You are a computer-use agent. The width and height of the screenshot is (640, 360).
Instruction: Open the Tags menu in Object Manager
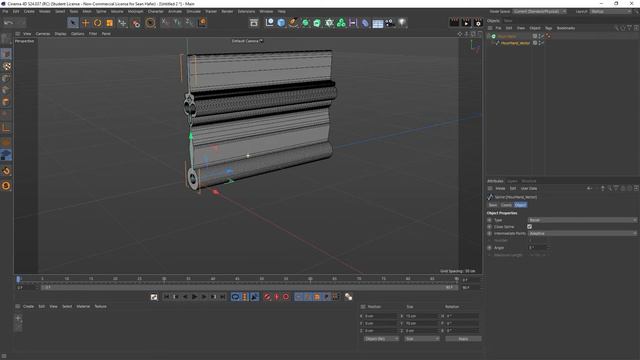(x=548, y=28)
